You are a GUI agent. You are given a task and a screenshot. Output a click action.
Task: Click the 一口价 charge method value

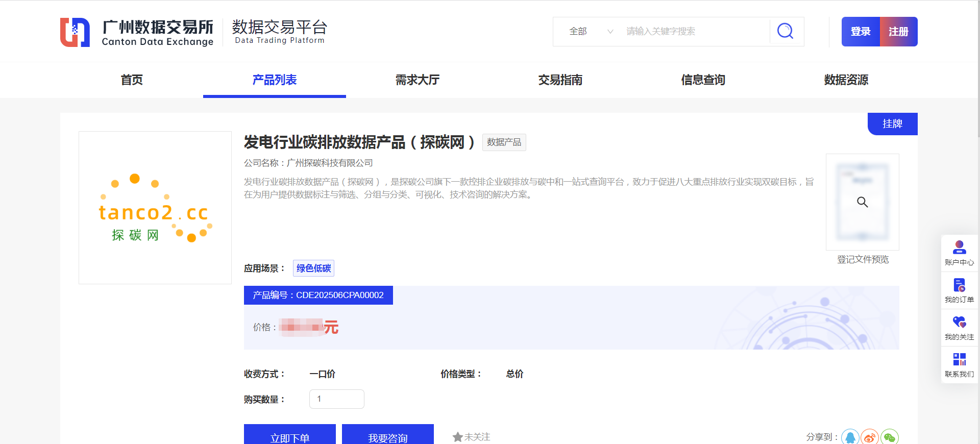click(322, 374)
